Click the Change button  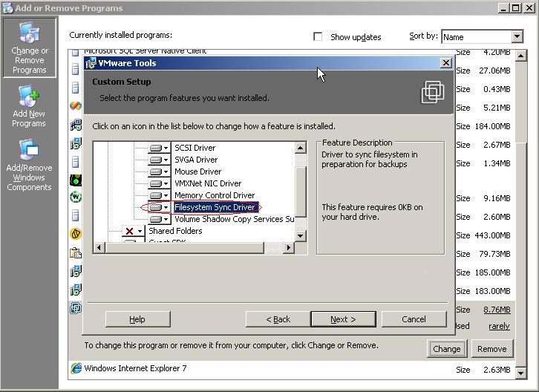click(x=446, y=349)
